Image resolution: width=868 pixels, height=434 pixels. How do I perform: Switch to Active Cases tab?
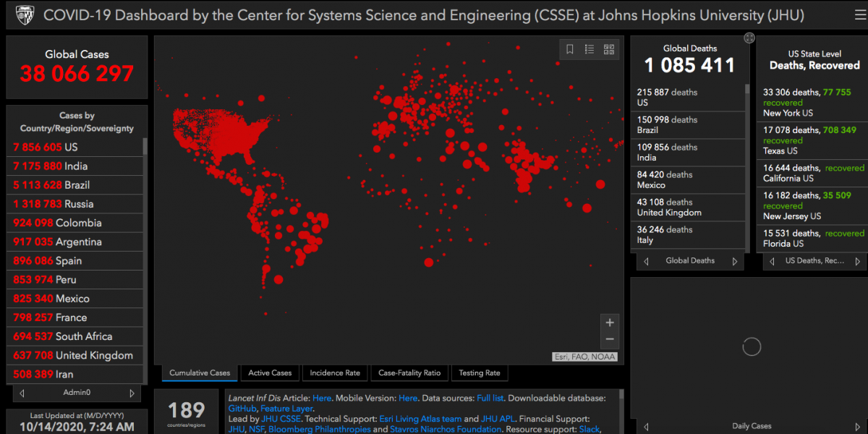[270, 373]
